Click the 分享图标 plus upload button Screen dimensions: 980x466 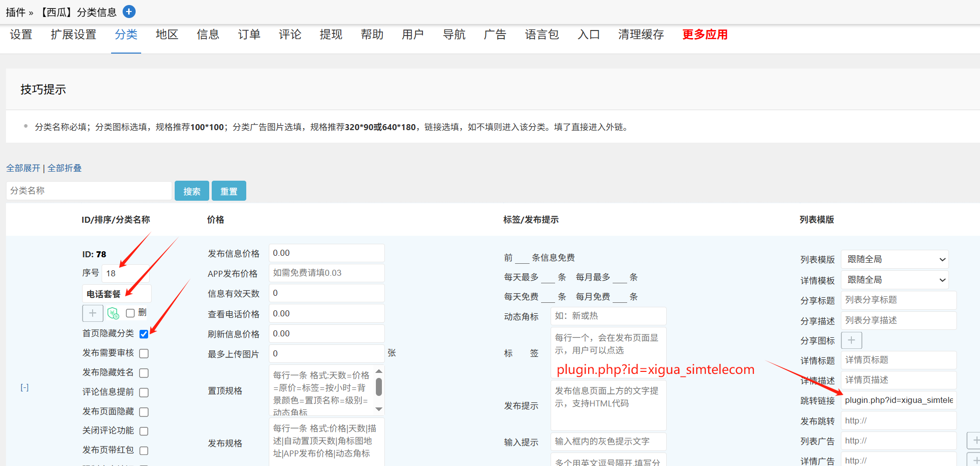click(851, 340)
